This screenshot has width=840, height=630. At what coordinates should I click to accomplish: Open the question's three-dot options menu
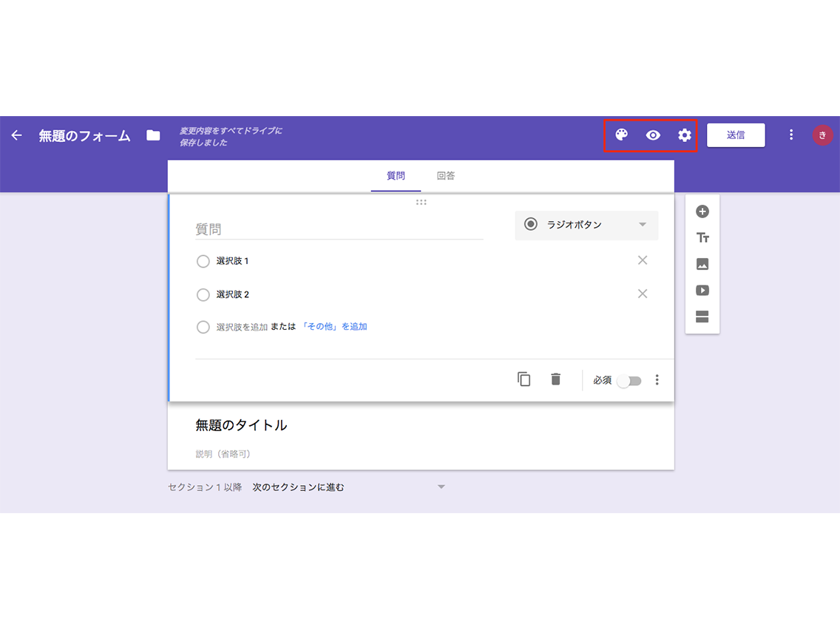point(657,380)
